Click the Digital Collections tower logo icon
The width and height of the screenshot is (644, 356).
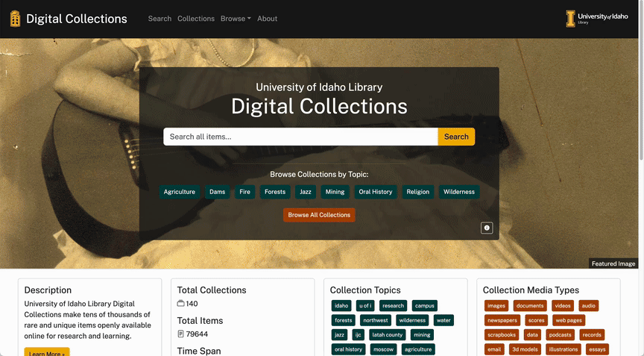(15, 19)
